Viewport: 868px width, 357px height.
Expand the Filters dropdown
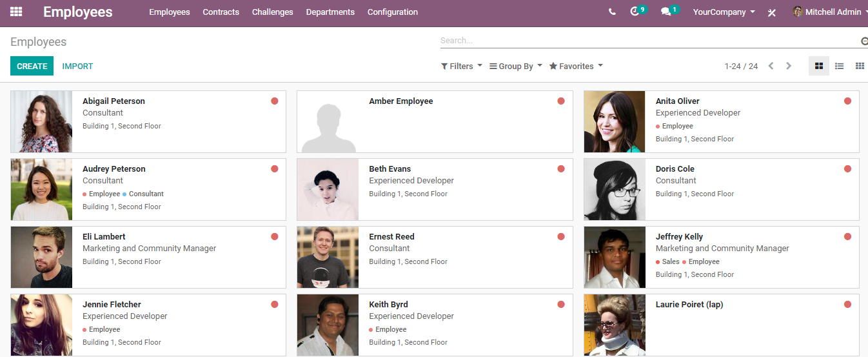pos(461,66)
